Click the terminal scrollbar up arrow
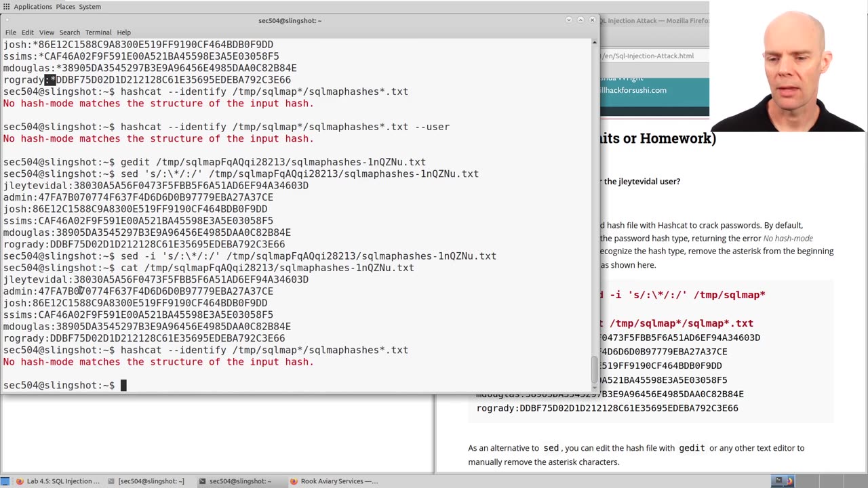This screenshot has width=868, height=488. pyautogui.click(x=595, y=43)
